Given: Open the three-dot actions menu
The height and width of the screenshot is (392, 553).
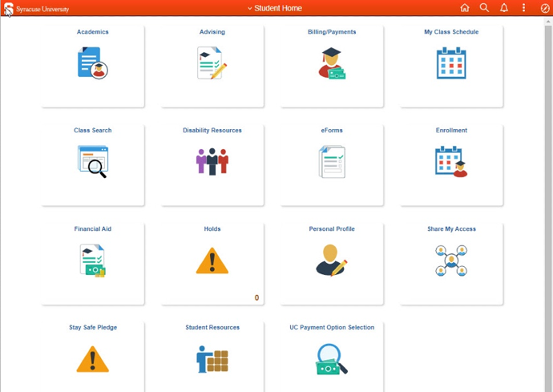Looking at the screenshot, I should tap(523, 8).
